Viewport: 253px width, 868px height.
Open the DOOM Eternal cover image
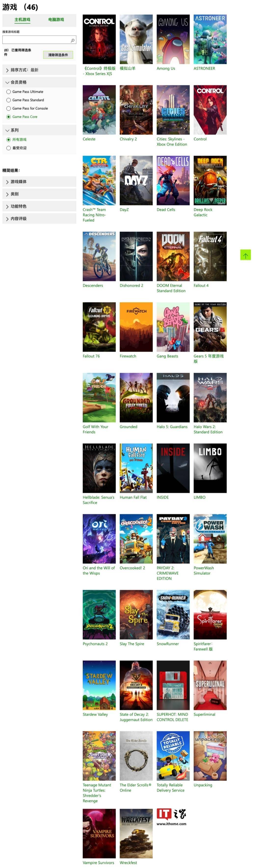[x=173, y=256]
